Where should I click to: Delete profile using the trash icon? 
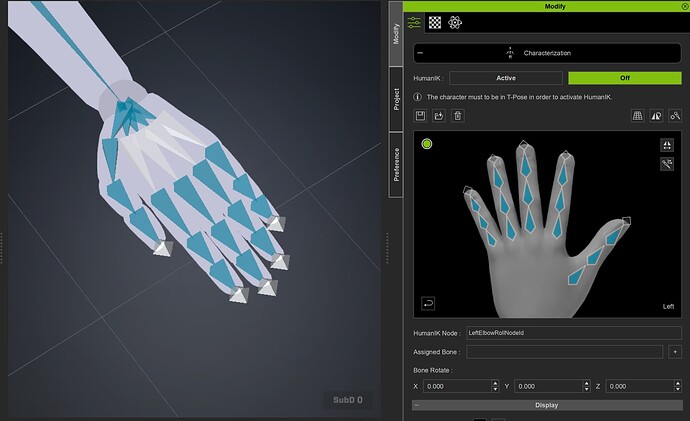click(458, 116)
